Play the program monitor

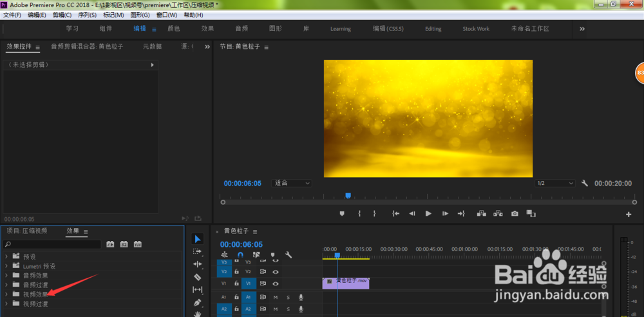click(428, 213)
